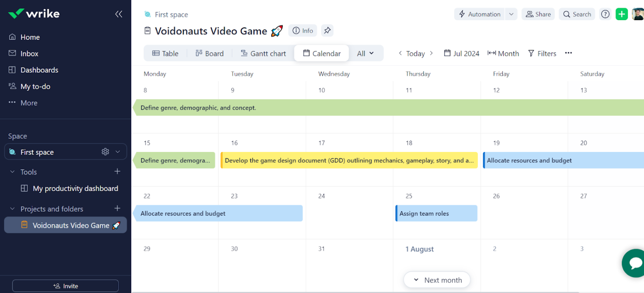Open the Info panel for the project
The image size is (644, 293).
303,30
